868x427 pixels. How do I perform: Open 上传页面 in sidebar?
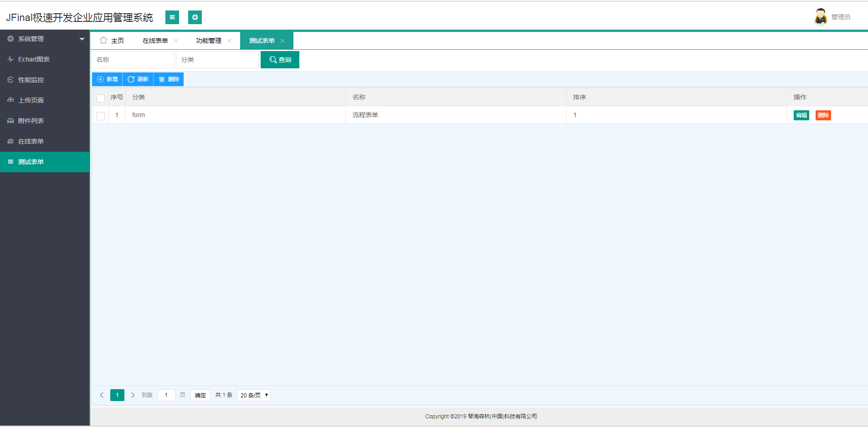click(x=45, y=100)
